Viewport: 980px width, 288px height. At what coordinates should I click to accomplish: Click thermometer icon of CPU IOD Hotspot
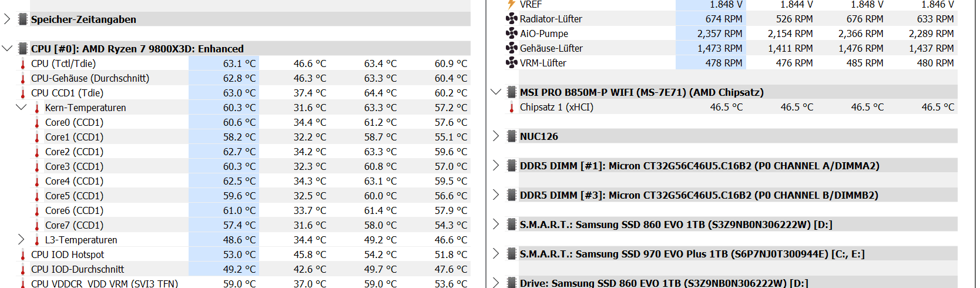coord(23,254)
